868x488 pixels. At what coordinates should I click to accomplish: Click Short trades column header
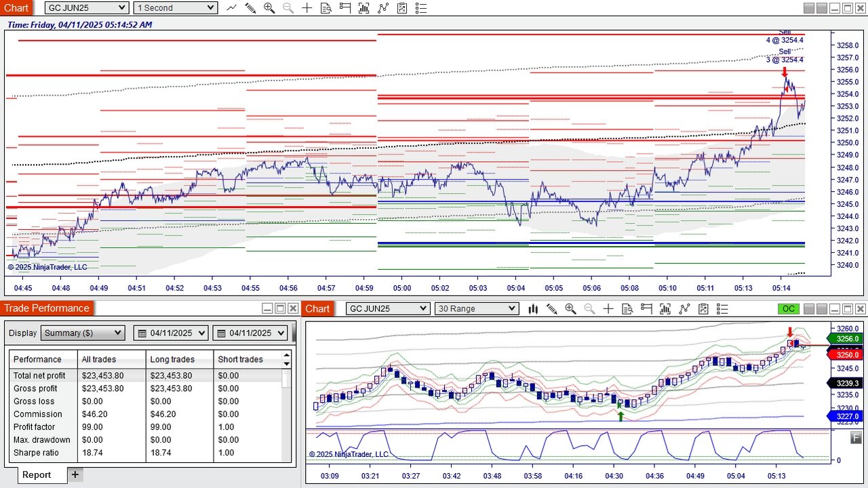coord(248,359)
